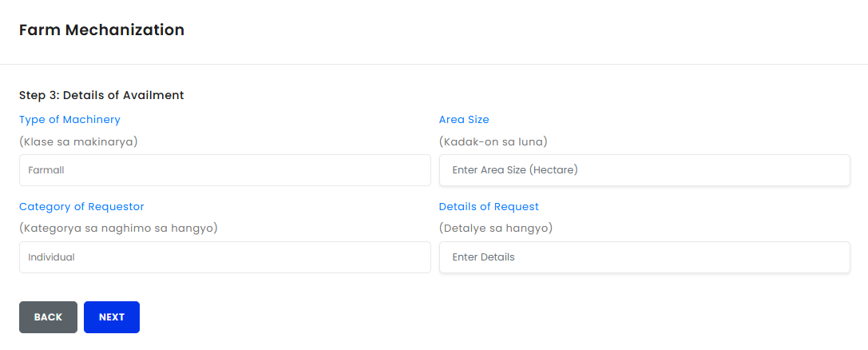Click the Details of Request label
The width and height of the screenshot is (868, 350).
489,207
